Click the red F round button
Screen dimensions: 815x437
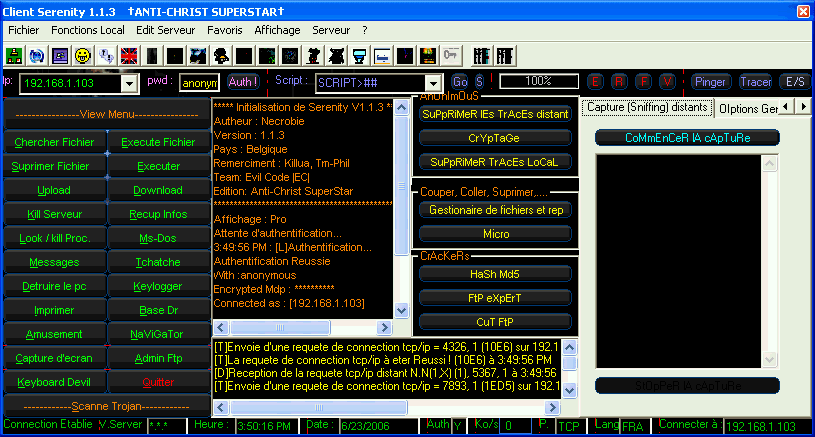click(643, 82)
